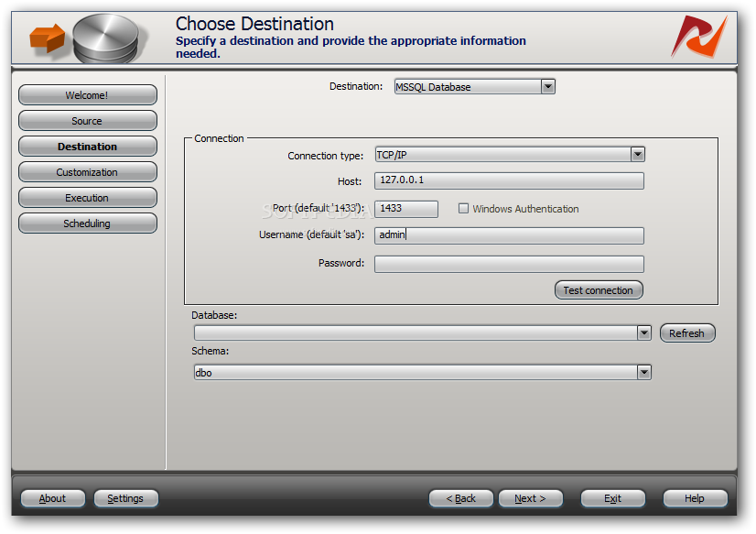Switch to the Source step
This screenshot has width=756, height=534.
(88, 121)
